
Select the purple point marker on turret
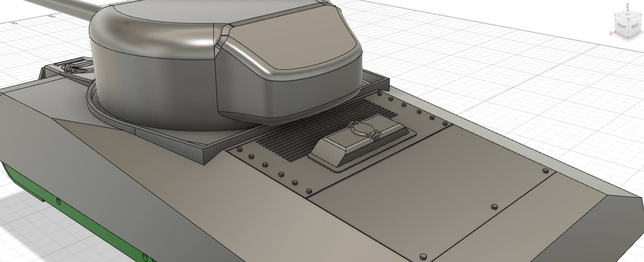pos(127,23)
